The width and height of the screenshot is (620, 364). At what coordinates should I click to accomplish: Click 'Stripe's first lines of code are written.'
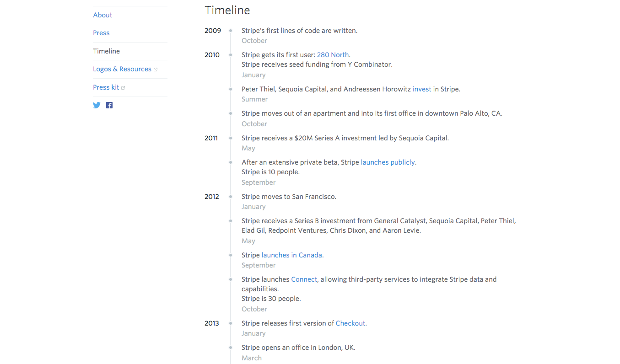coord(299,31)
